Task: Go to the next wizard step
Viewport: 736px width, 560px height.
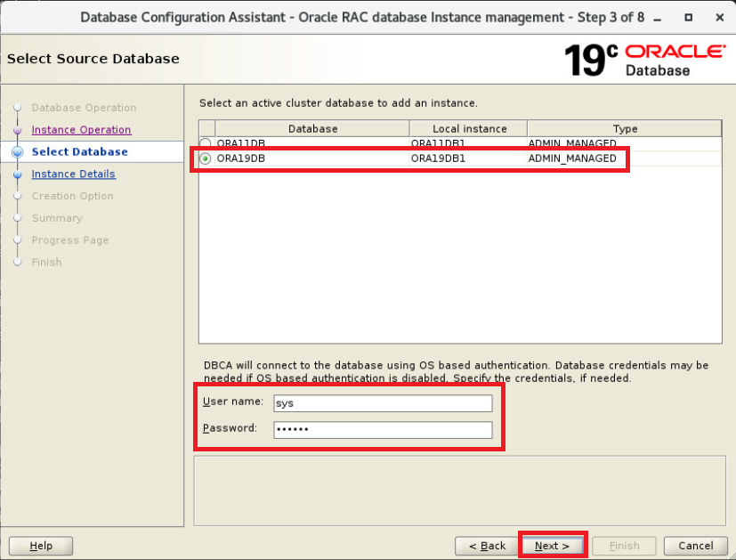Action: [552, 546]
